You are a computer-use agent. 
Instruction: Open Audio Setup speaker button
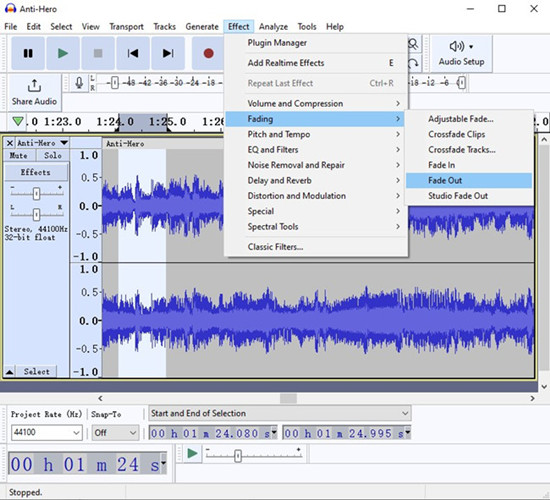pos(461,53)
